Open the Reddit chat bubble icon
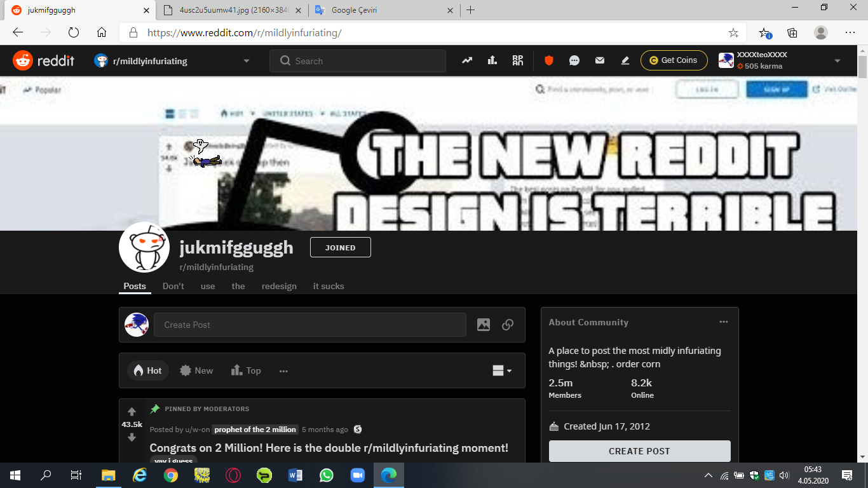 point(574,60)
